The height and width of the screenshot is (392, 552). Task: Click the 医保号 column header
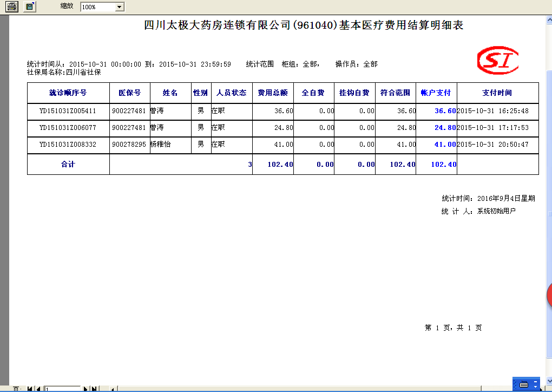point(129,93)
